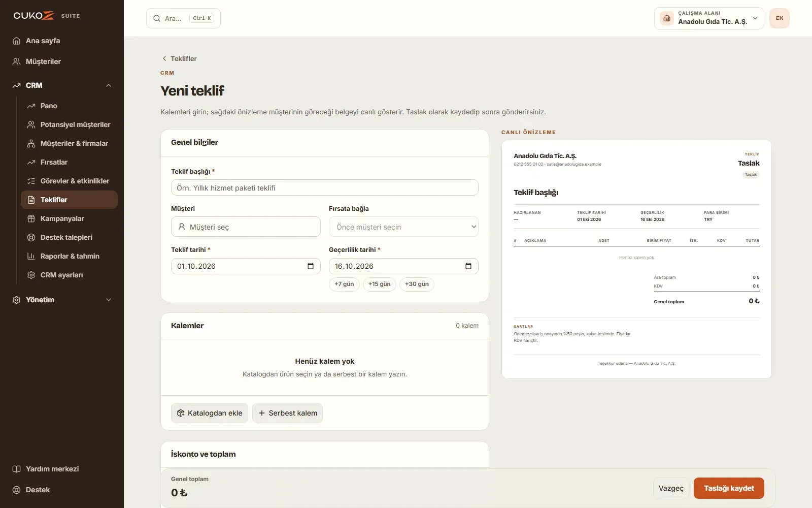Click the Yardım merkezi book icon
This screenshot has width=812, height=508.
coord(16,469)
